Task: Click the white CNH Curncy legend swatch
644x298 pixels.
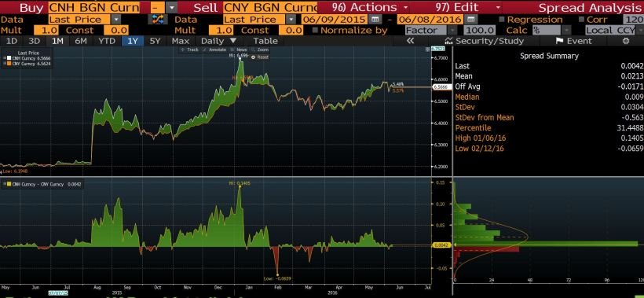Action: (9, 58)
